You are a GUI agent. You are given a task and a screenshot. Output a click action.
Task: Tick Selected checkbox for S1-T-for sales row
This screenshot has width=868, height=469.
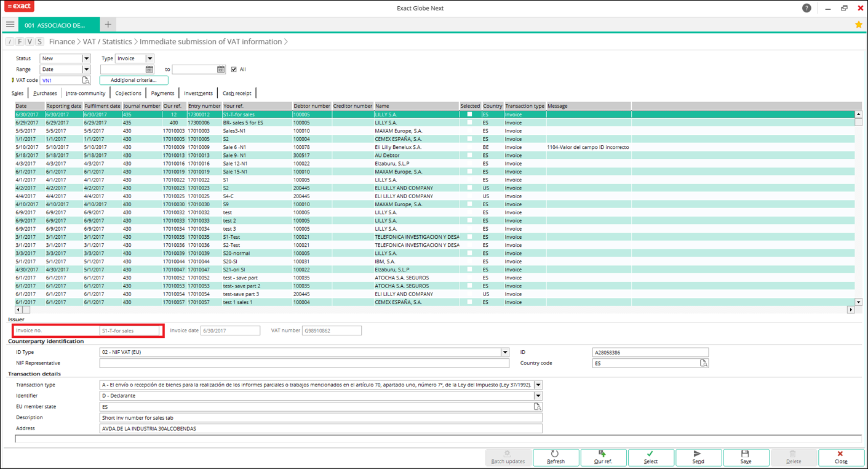point(470,114)
